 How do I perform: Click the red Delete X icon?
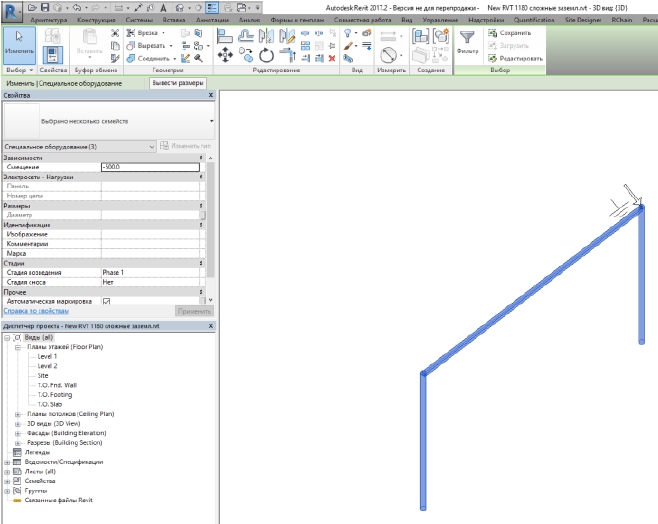point(332,58)
